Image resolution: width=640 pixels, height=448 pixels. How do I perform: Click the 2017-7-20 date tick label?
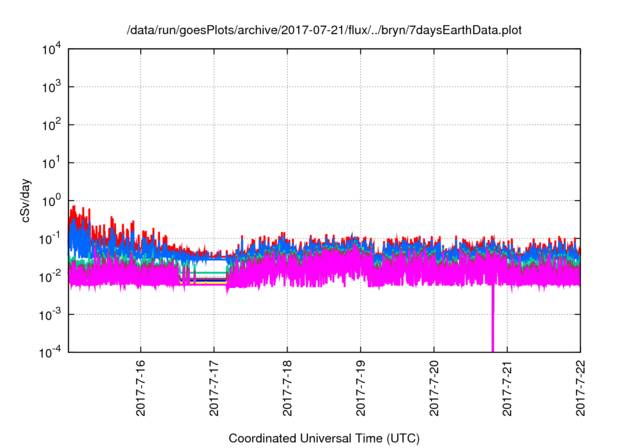tap(434, 388)
